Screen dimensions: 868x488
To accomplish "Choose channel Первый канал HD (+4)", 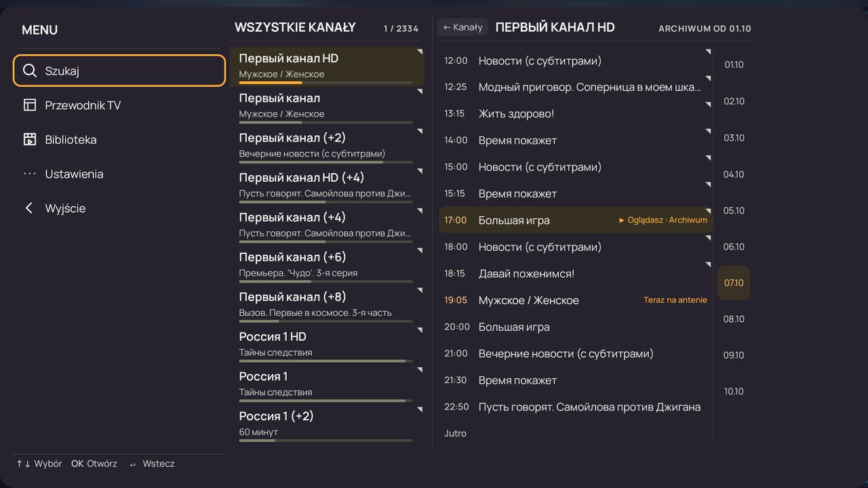I will [x=327, y=186].
